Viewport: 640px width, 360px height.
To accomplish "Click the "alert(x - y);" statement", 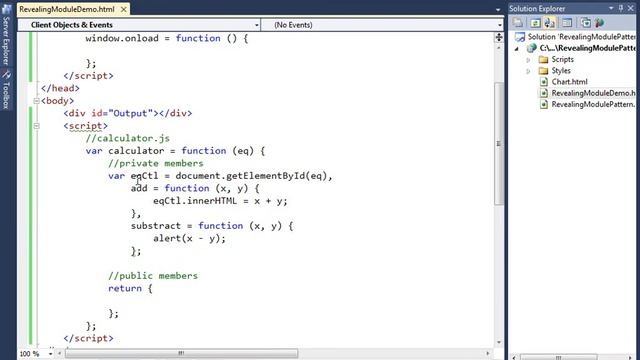I will 189,239.
